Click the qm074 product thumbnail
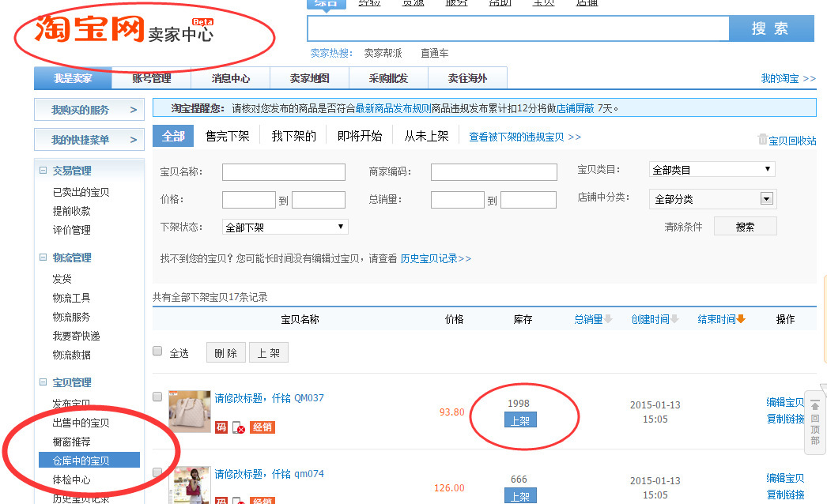 (189, 485)
